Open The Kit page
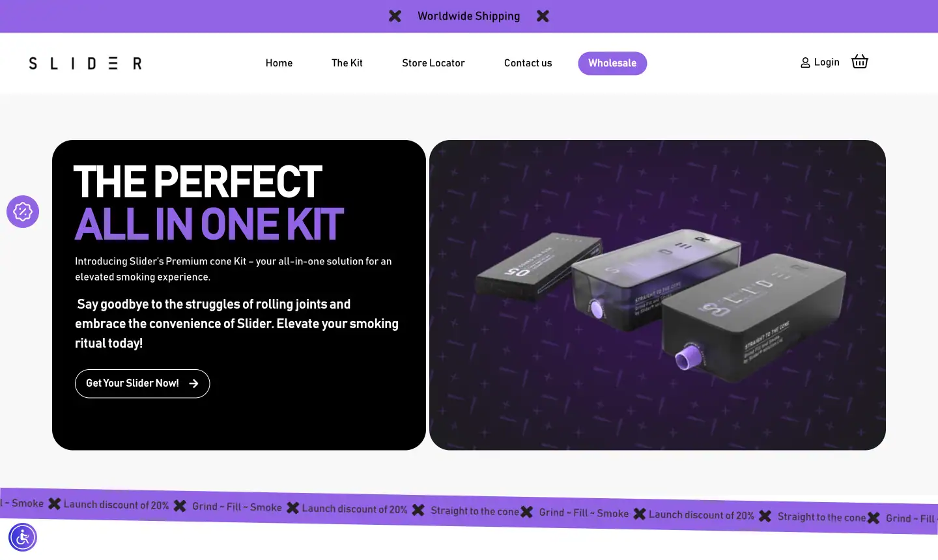 pyautogui.click(x=347, y=63)
